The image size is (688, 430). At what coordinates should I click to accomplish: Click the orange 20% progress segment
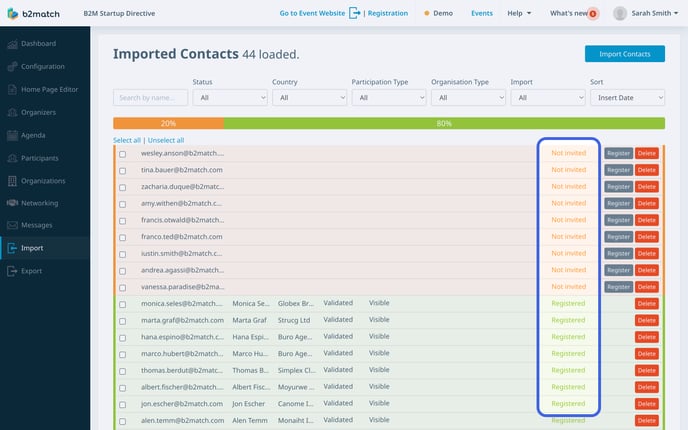[168, 123]
